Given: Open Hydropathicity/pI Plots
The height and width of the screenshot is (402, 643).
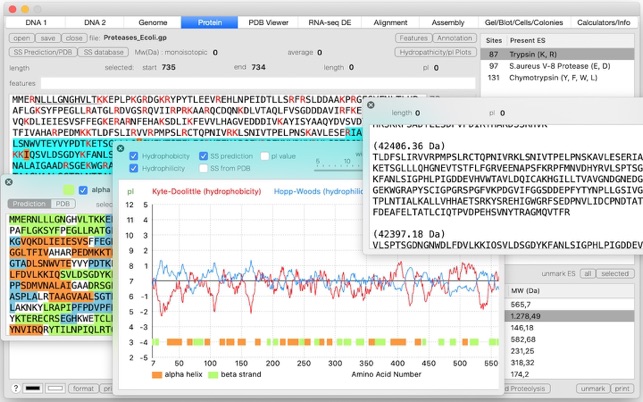Looking at the screenshot, I should tap(435, 52).
